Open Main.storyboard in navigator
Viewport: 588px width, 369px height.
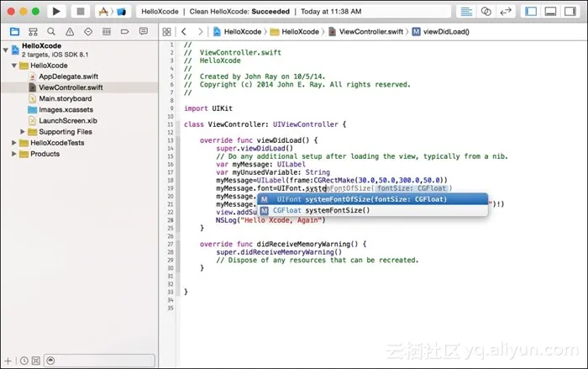[x=79, y=98]
